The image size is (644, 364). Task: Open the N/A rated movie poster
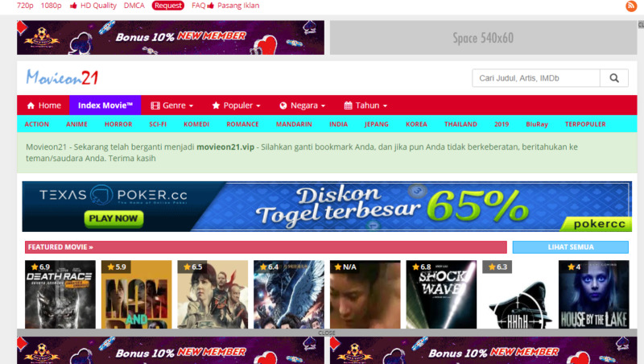click(365, 294)
